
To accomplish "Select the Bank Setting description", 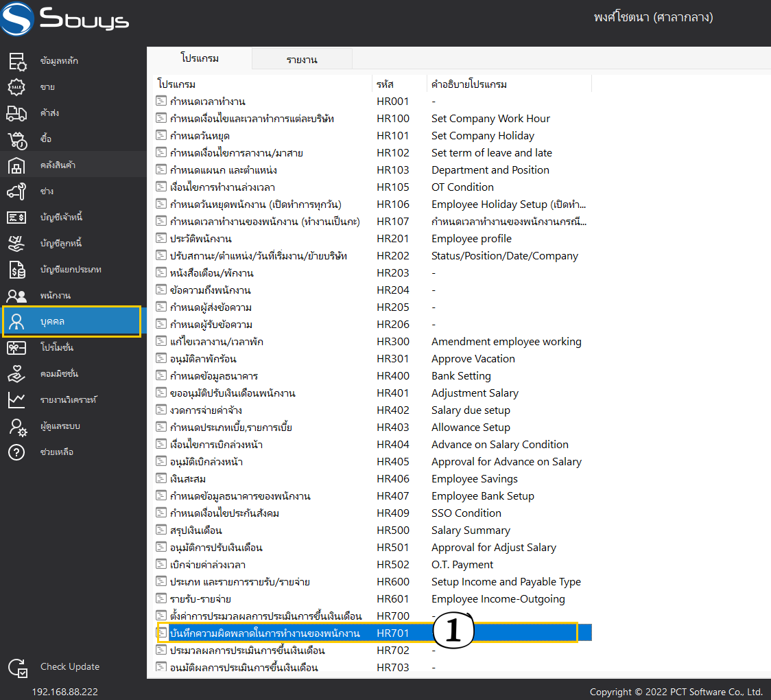I will (461, 376).
